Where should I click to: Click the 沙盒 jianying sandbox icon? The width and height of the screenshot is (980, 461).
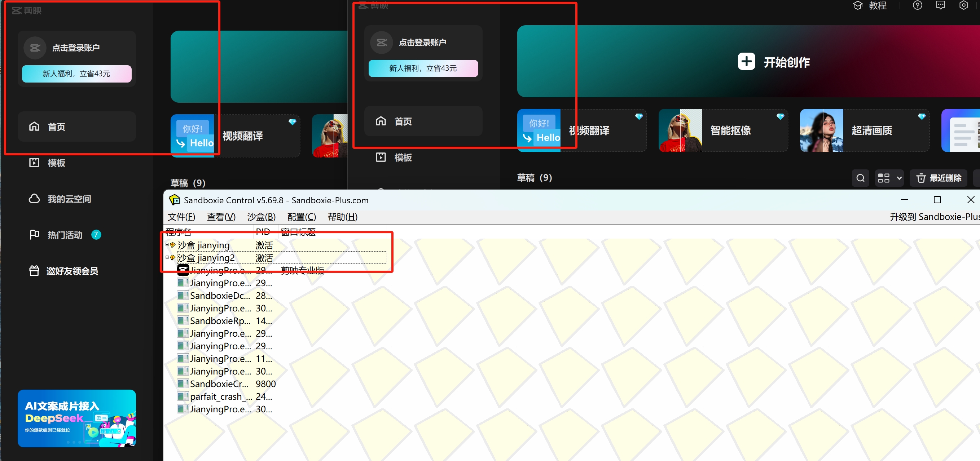(x=173, y=245)
